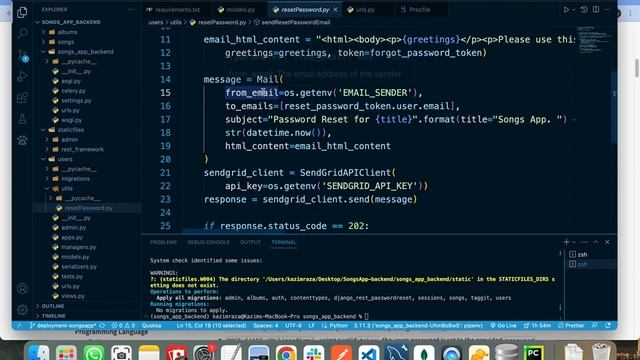Expand the albums folder
640x360 pixels.
[67, 32]
